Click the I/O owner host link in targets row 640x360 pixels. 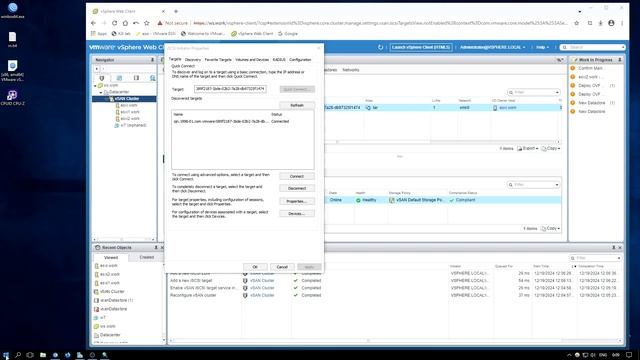coord(507,108)
